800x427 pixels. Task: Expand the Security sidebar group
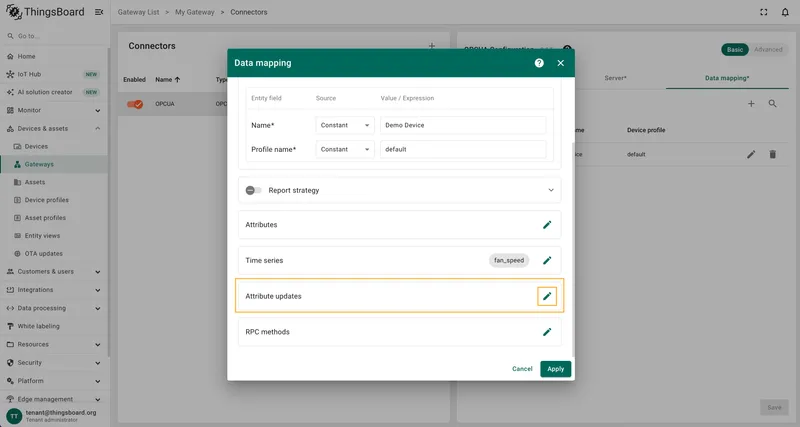97,363
